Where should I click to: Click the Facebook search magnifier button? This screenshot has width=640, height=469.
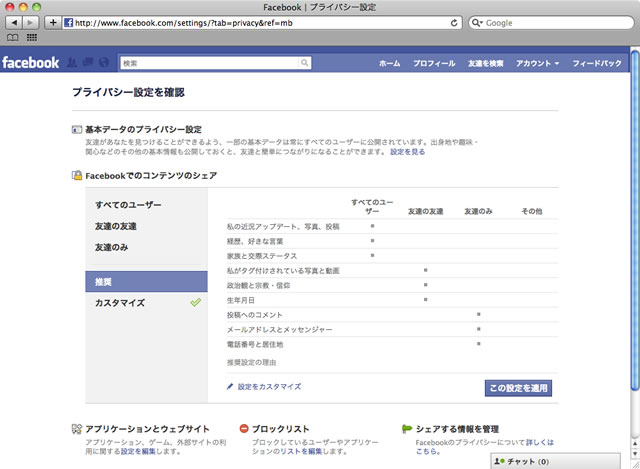(x=304, y=63)
